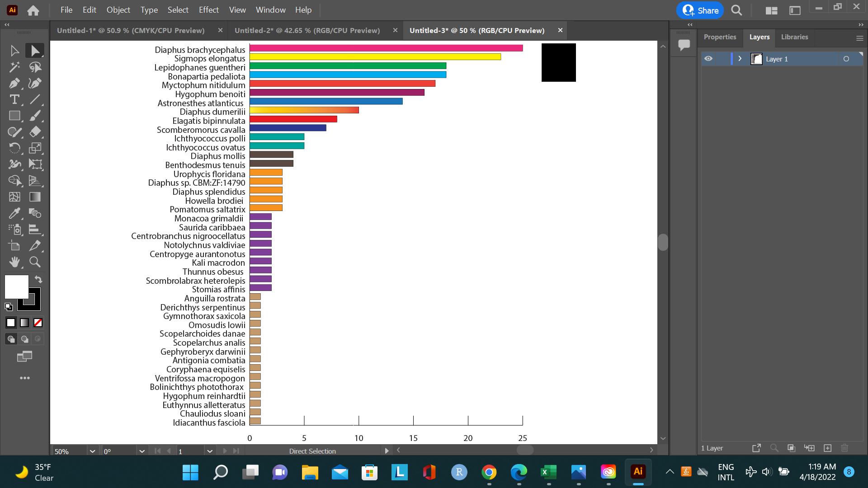Click Layer 1 target circle indicator
868x488 pixels.
846,59
